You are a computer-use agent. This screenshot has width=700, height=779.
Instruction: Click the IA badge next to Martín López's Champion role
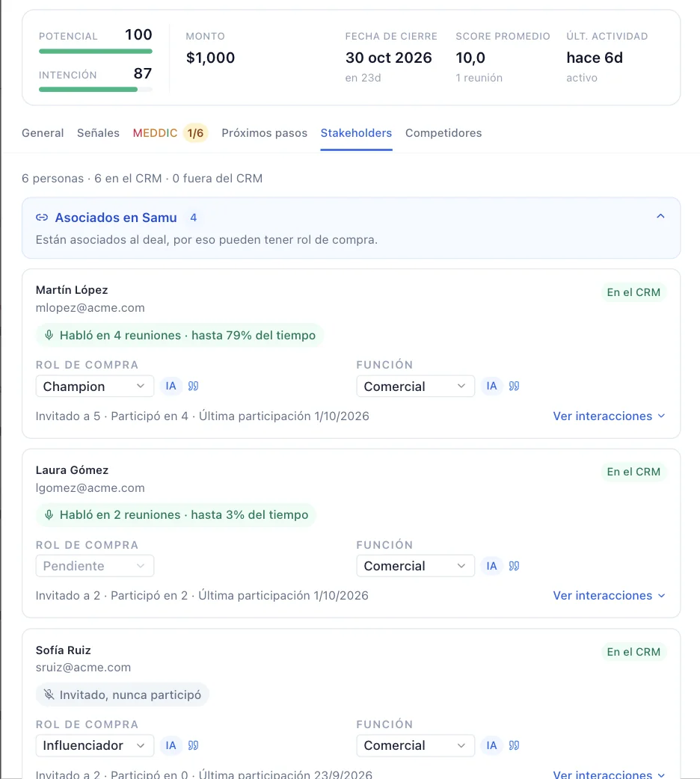171,386
